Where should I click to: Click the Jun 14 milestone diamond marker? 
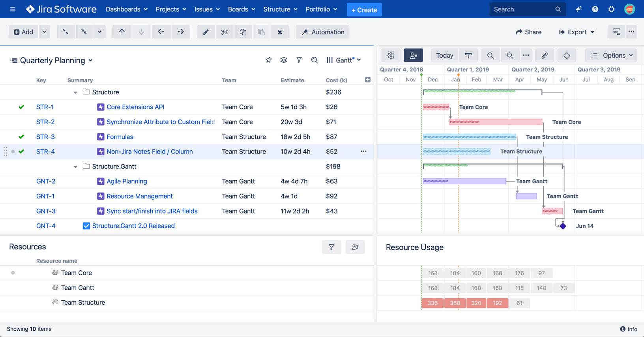pyautogui.click(x=563, y=226)
